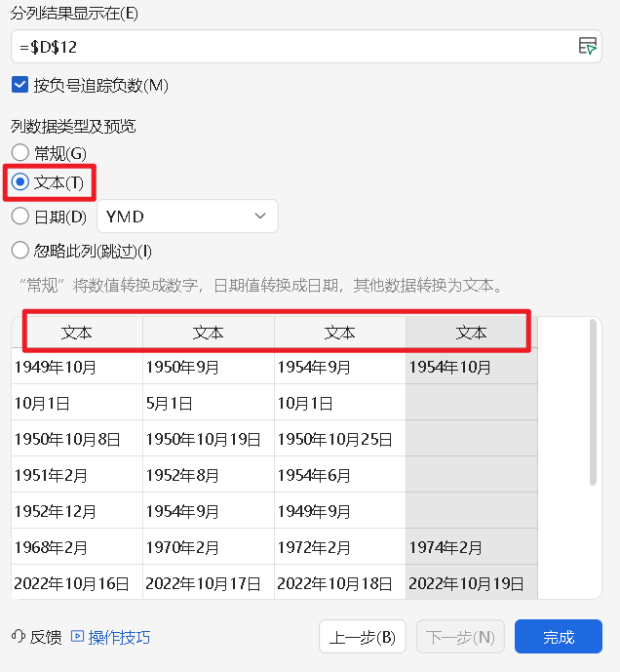Click the range selector icon in destination field
The image size is (620, 672).
click(588, 46)
